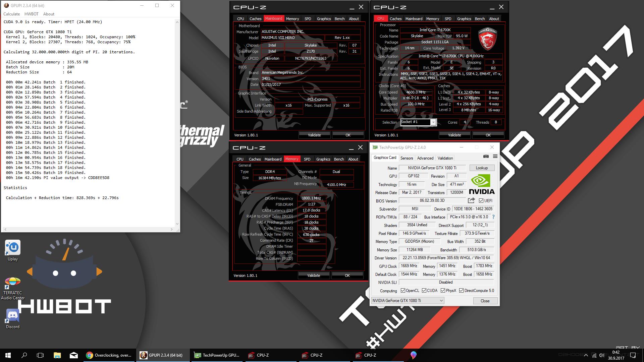This screenshot has height=362, width=644.
Task: Open network Wi-Fi icon in system tray
Action: coord(594,355)
